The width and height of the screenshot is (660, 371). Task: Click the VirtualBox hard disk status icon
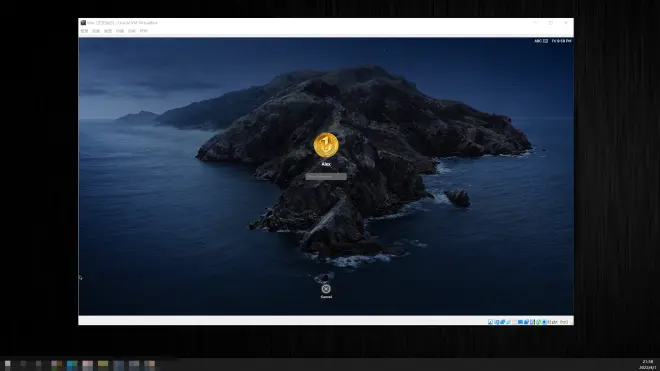tap(490, 322)
